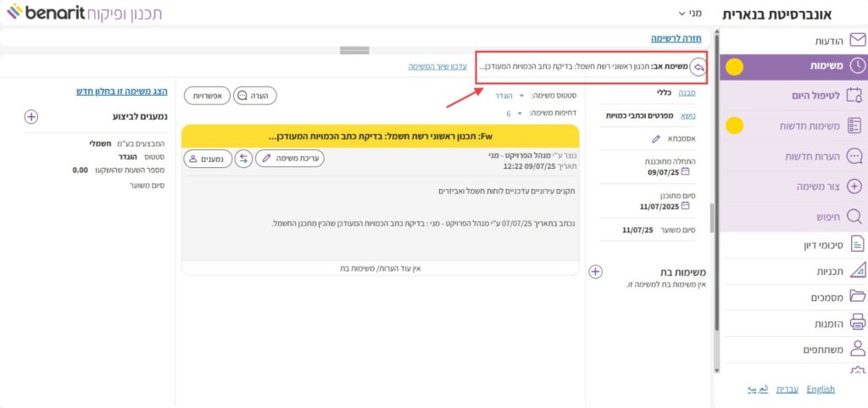The width and height of the screenshot is (868, 408).
Task: Click the חזרה לרשימה back-to-list link
Action: click(682, 38)
